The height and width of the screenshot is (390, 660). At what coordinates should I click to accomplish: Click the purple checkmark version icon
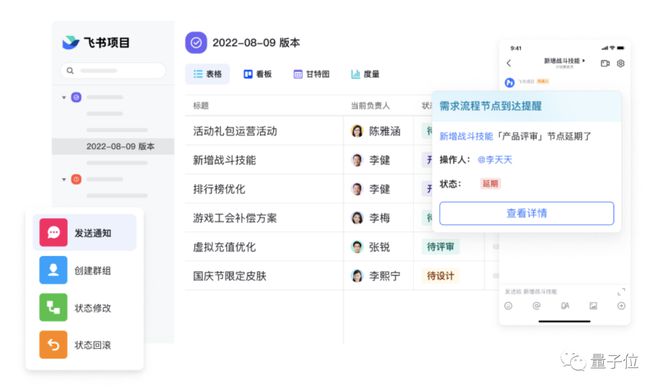click(x=196, y=42)
